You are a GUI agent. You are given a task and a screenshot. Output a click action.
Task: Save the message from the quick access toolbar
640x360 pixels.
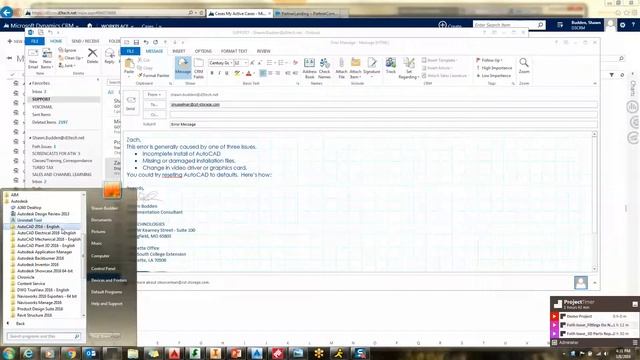click(136, 42)
